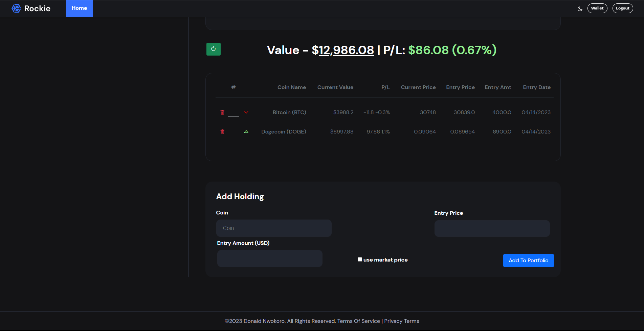Screen dimensions: 644x331
Task: Click the Rockie brand name
Action: tap(37, 8)
